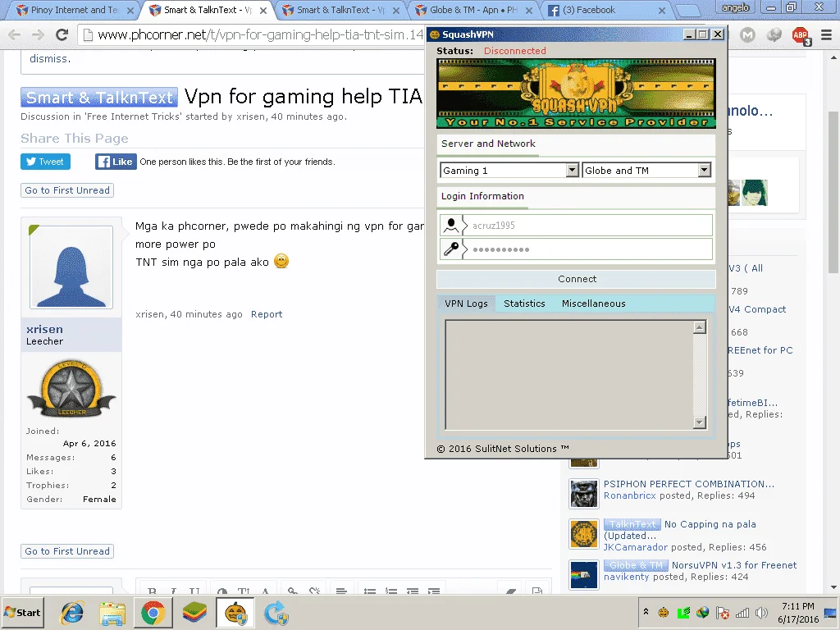Click the Windows Start button
Image resolution: width=840 pixels, height=630 pixels.
point(22,612)
